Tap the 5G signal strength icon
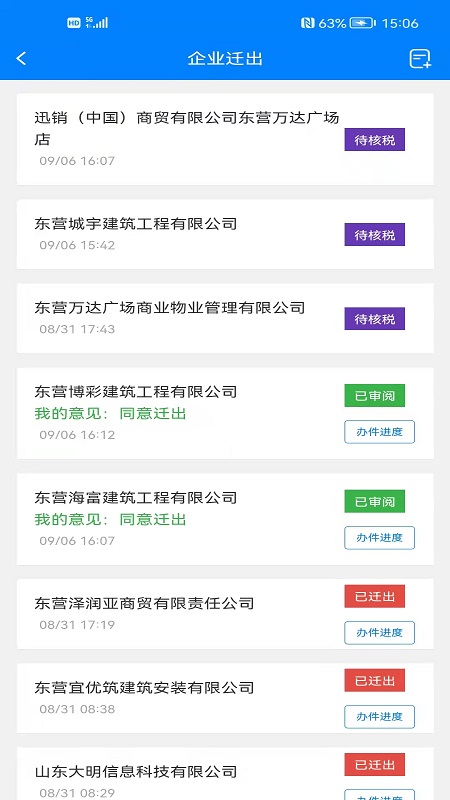The height and width of the screenshot is (800, 450). (96, 22)
